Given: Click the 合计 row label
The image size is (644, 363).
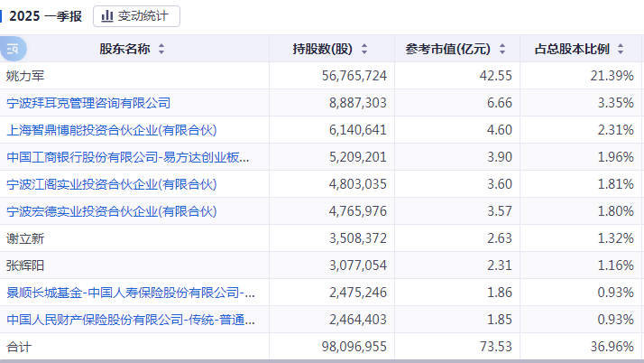Looking at the screenshot, I should (x=19, y=347).
